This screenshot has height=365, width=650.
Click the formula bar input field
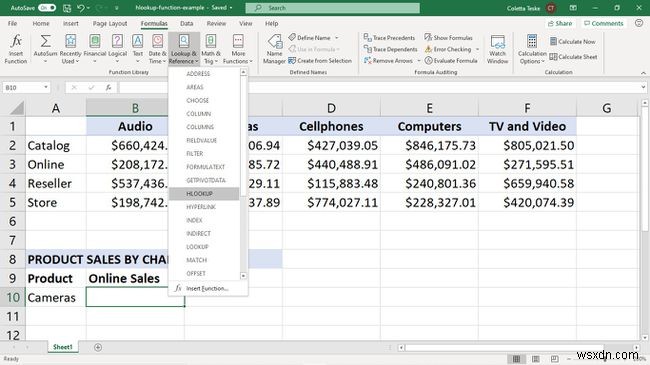tap(380, 88)
